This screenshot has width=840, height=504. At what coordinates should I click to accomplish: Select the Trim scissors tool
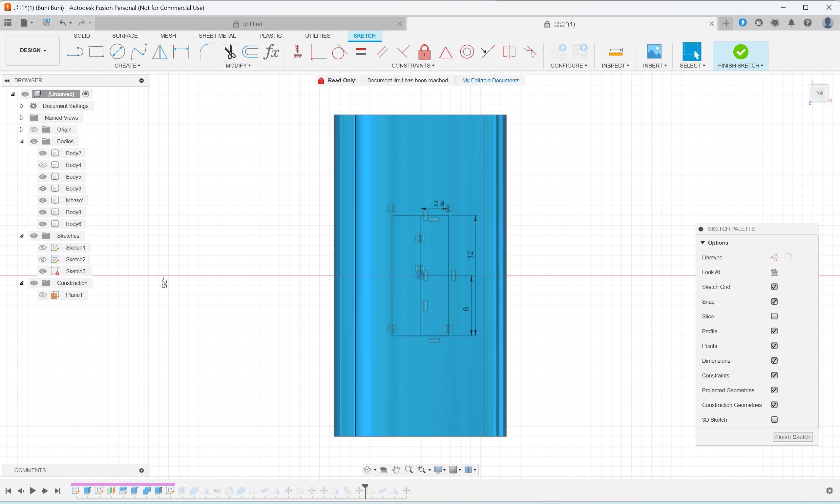(230, 52)
